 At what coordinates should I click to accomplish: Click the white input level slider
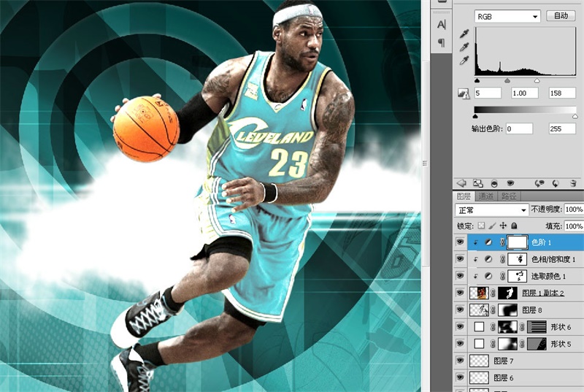point(537,81)
